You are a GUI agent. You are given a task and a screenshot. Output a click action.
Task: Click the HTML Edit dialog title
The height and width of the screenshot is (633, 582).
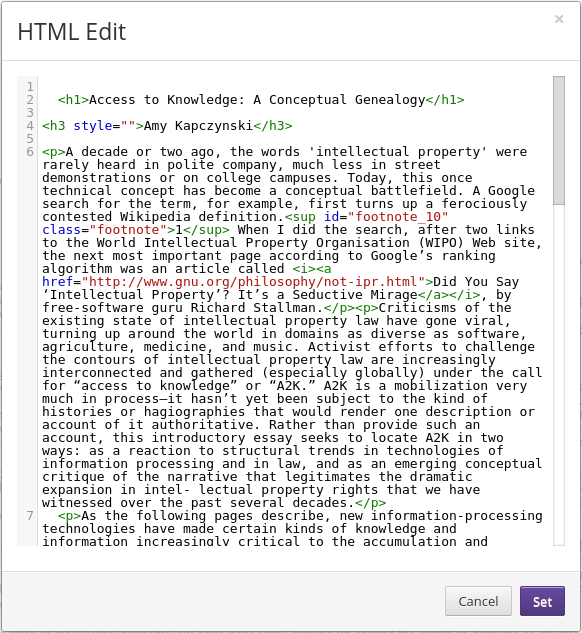(x=72, y=32)
